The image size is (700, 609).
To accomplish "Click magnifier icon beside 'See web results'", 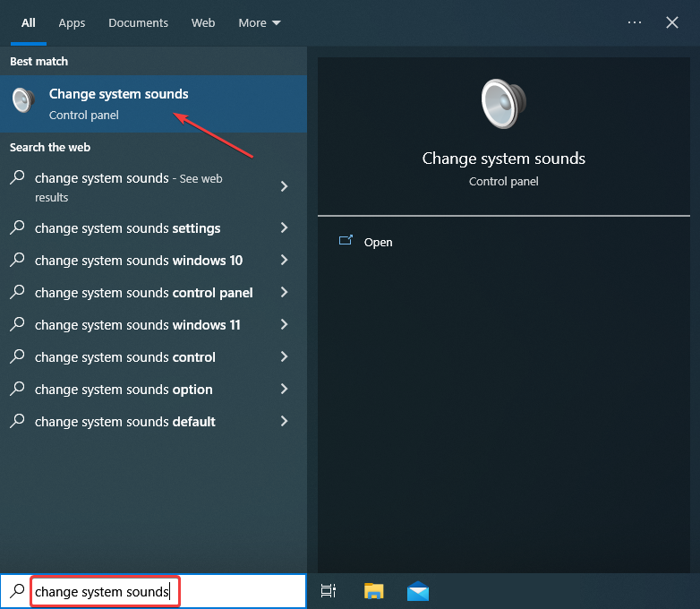I will click(17, 177).
